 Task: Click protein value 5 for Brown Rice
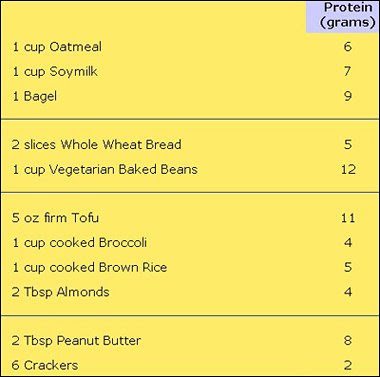point(348,267)
